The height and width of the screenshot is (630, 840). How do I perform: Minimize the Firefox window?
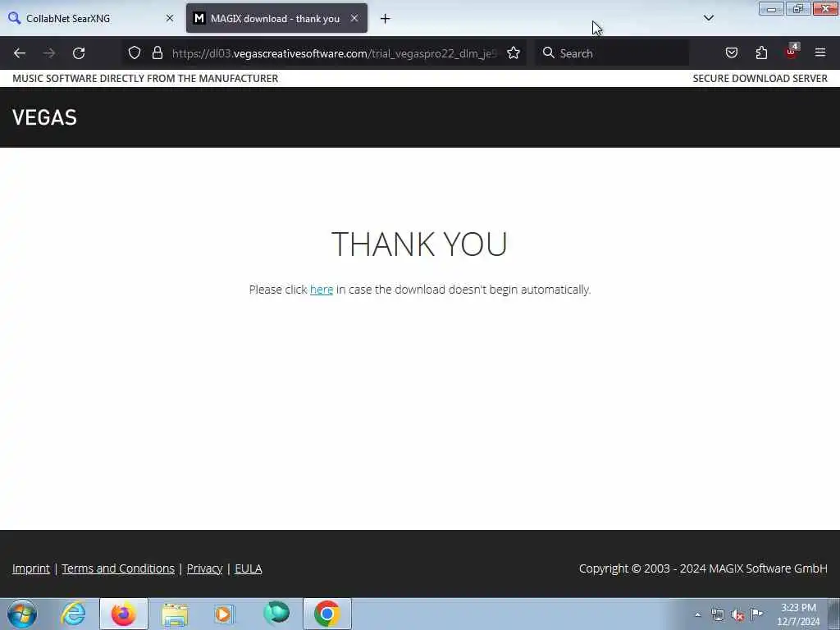pos(771,8)
